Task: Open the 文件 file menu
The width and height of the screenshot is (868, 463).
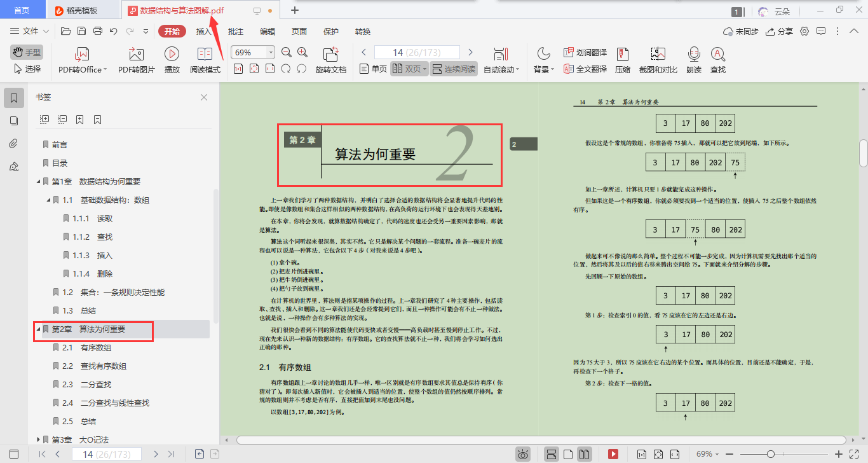Action: pos(30,31)
